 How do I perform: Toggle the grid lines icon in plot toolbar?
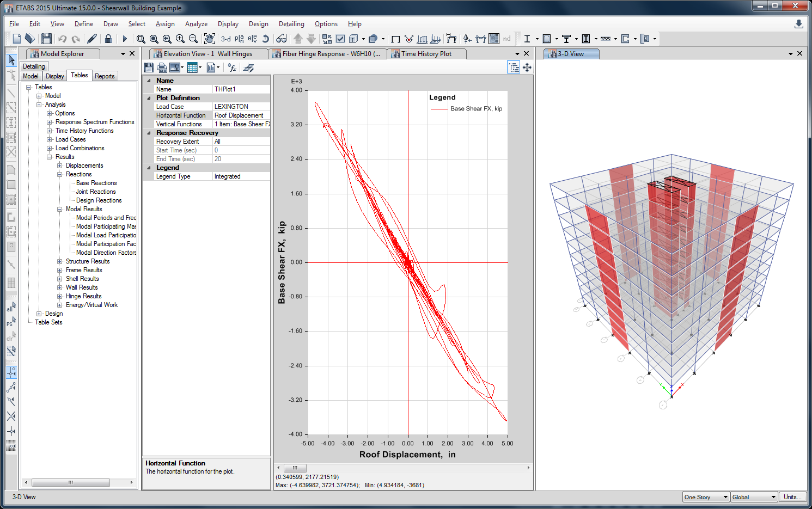[x=249, y=68]
